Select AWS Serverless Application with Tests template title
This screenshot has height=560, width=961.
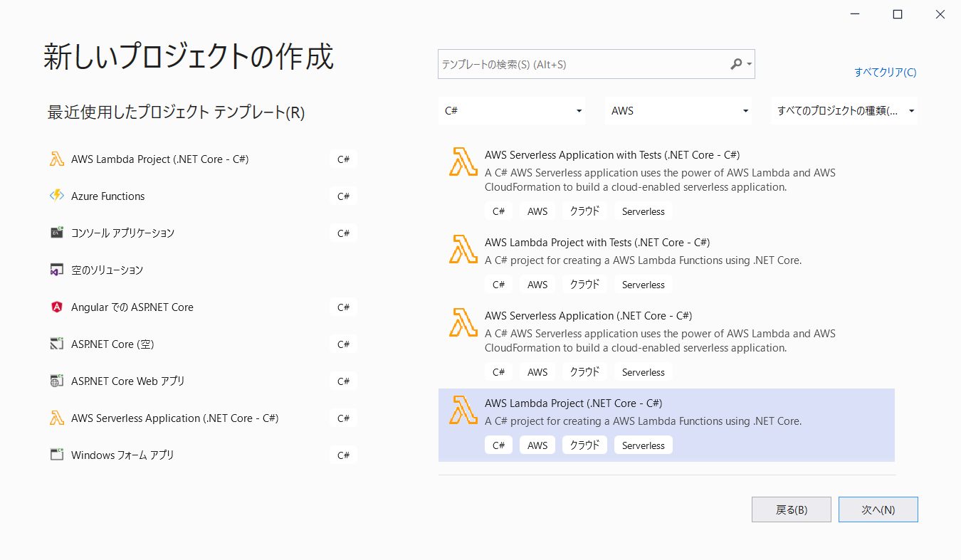[612, 155]
